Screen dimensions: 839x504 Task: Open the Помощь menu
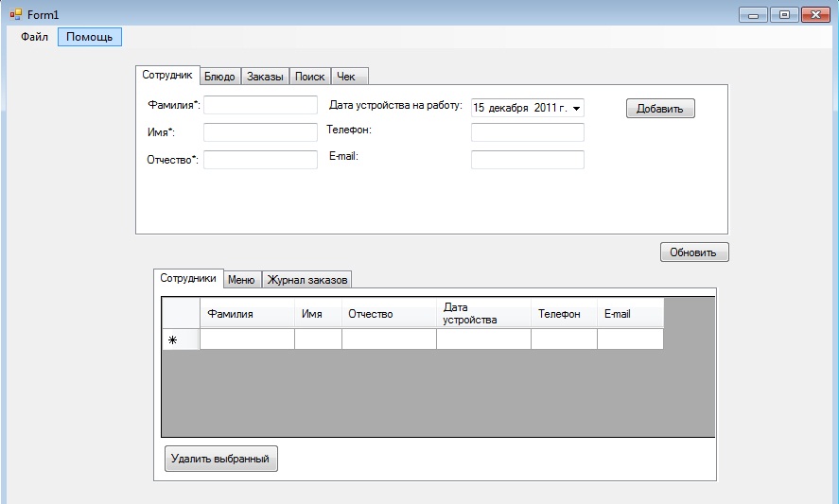pos(89,37)
